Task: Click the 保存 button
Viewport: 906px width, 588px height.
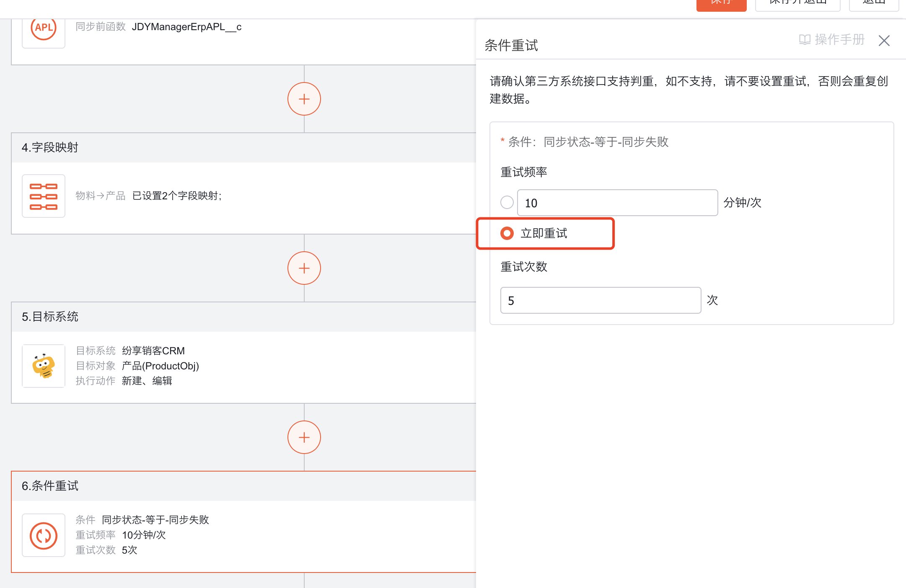Action: point(721,3)
